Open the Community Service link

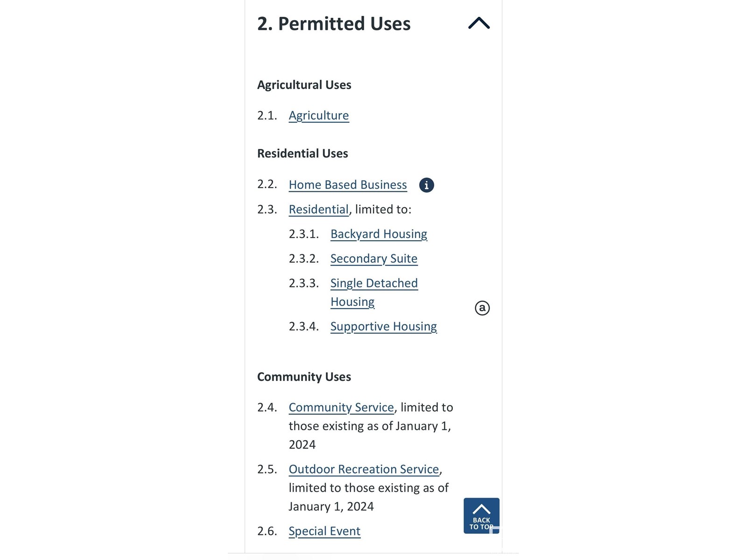tap(341, 407)
